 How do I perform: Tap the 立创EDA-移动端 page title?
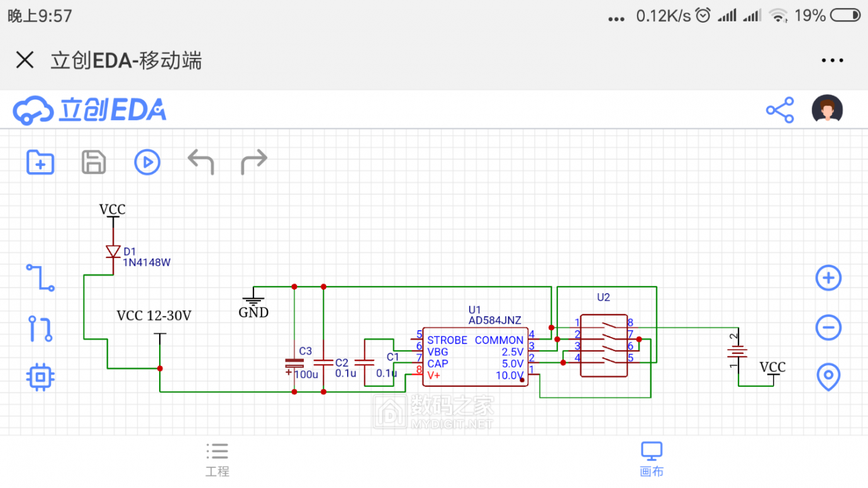[x=126, y=61]
